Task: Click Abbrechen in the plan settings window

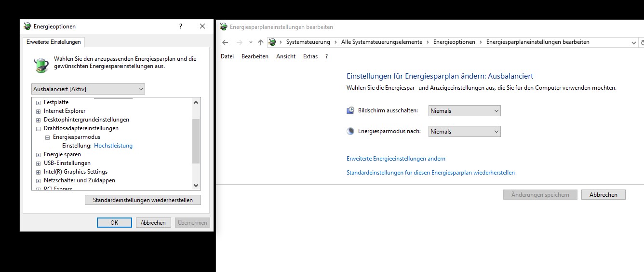Action: click(604, 195)
